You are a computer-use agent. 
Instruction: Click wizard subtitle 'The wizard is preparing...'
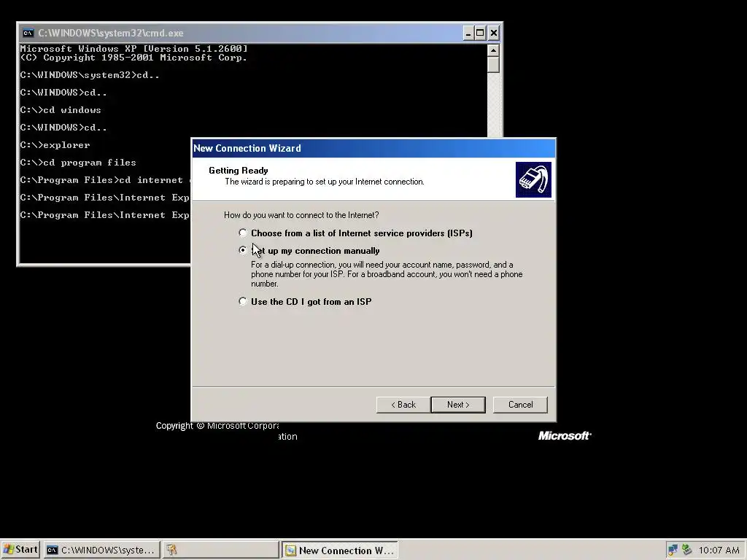pos(325,182)
